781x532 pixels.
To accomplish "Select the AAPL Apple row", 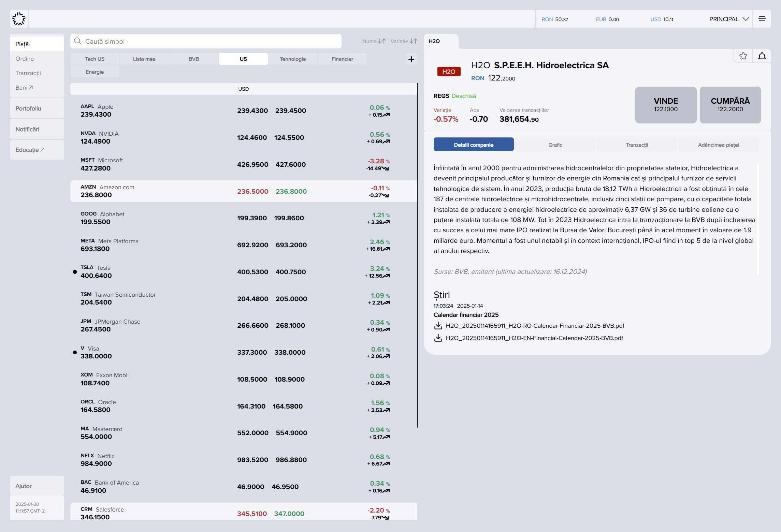I will pos(243,110).
